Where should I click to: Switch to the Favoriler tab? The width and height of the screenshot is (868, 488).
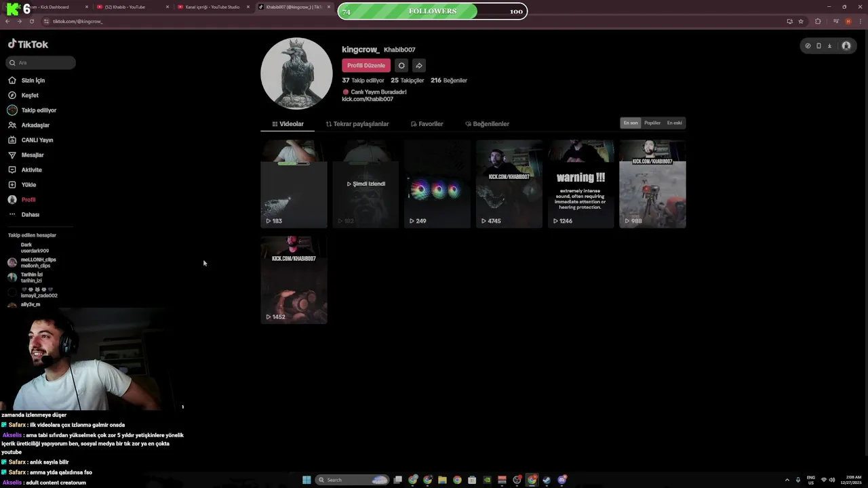[427, 124]
